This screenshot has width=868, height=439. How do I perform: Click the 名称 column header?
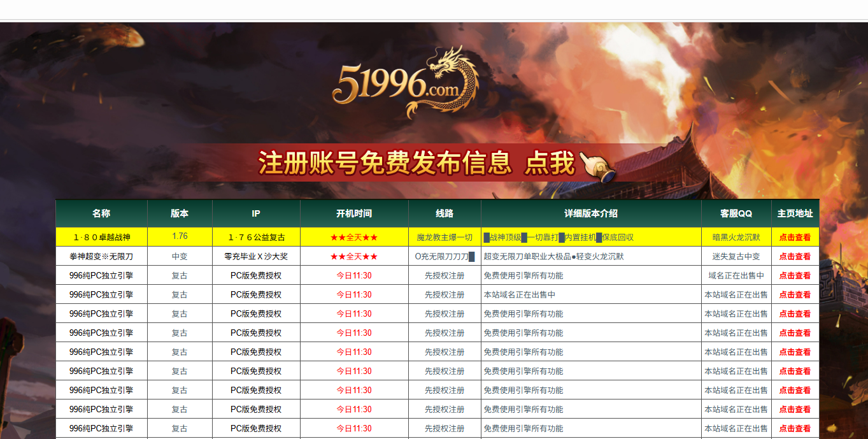(x=101, y=213)
